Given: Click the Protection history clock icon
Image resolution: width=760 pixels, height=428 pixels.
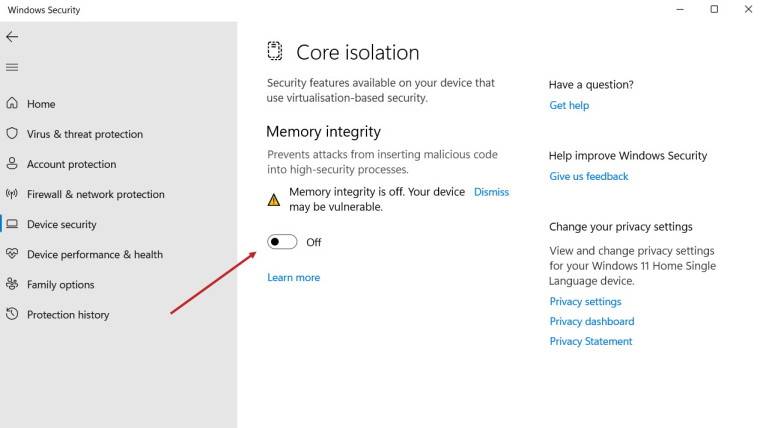Looking at the screenshot, I should point(12,314).
